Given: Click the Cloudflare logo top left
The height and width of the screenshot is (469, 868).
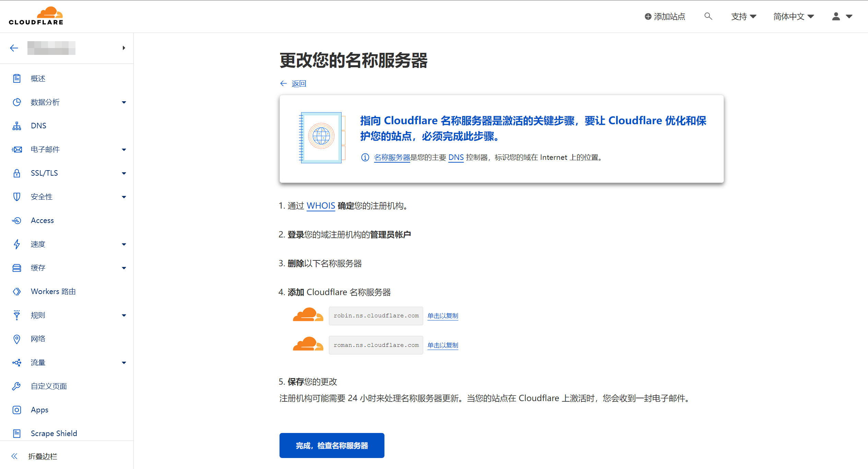Looking at the screenshot, I should click(x=36, y=15).
